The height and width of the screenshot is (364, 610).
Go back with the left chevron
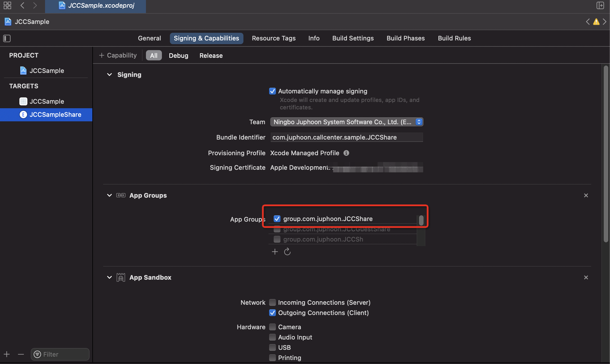coord(23,5)
